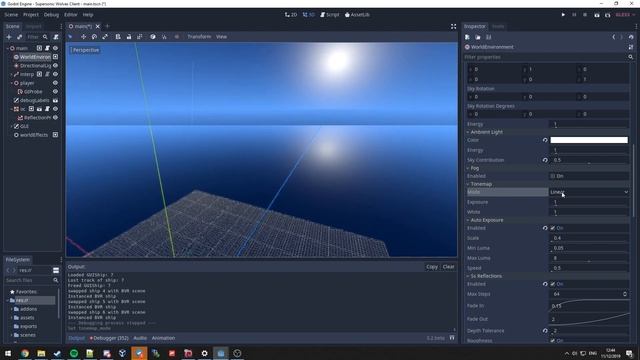Screen dimensions: 640x360
Task: Collapse the Ambient Light section
Action: [468, 132]
